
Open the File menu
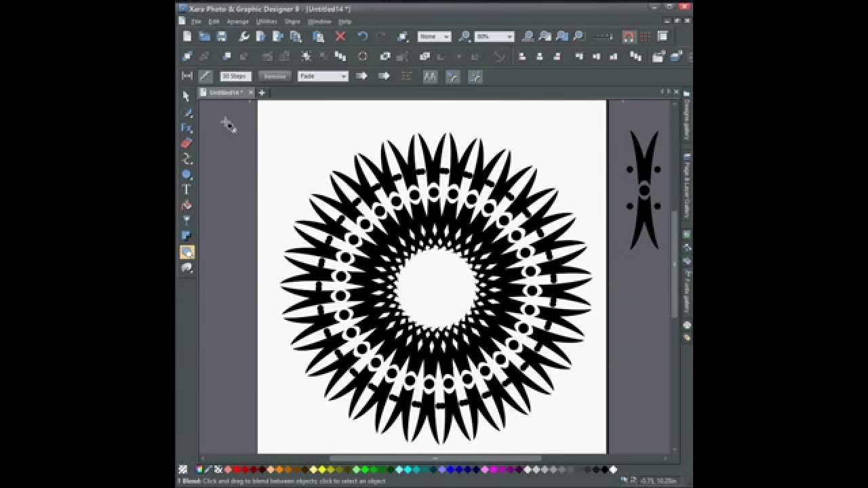click(196, 22)
